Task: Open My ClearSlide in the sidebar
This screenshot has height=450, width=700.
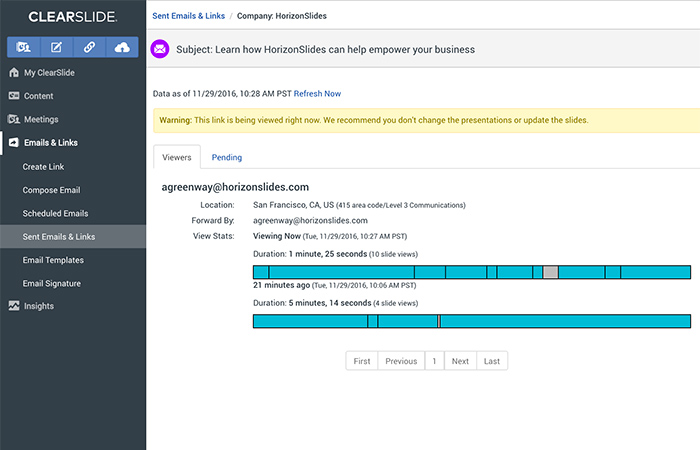Action: pyautogui.click(x=49, y=72)
